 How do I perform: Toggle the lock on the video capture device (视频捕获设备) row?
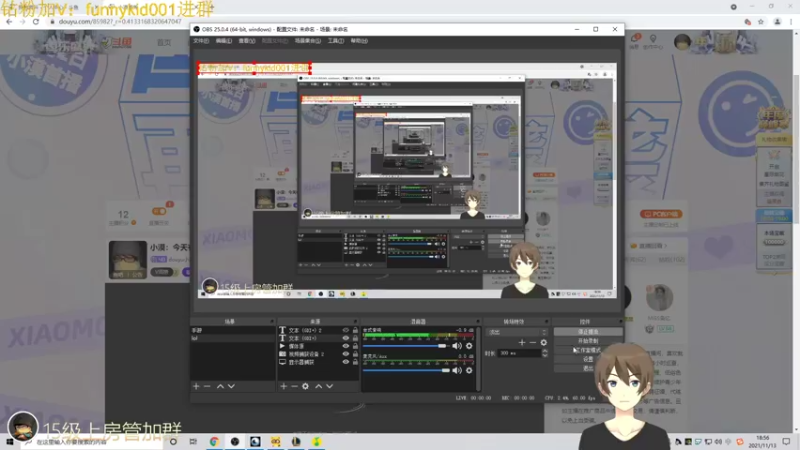click(356, 354)
